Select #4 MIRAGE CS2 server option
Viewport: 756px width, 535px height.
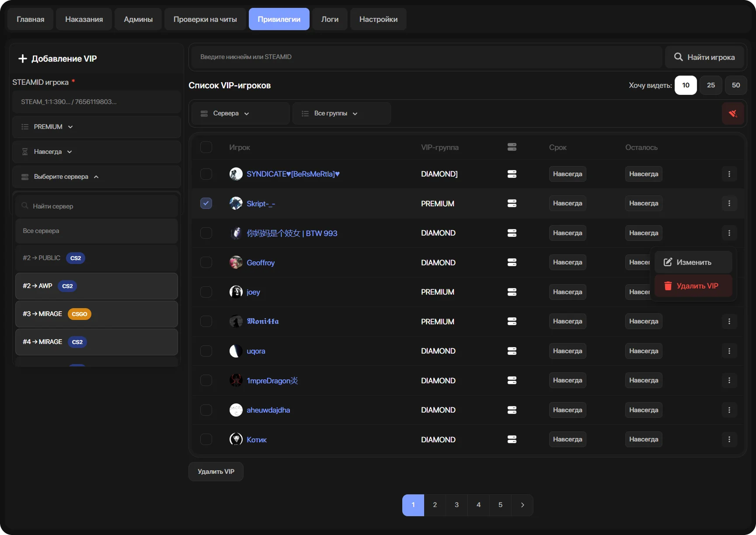pyautogui.click(x=97, y=342)
